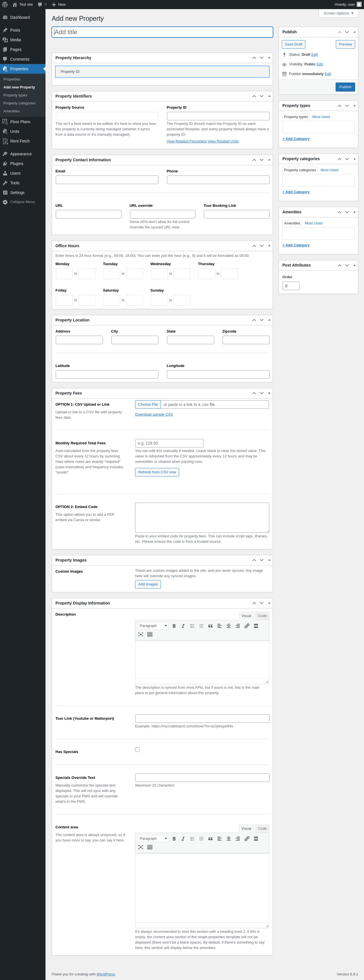Switch Description editor to Code tab
This screenshot has width=364, height=980.
(262, 616)
